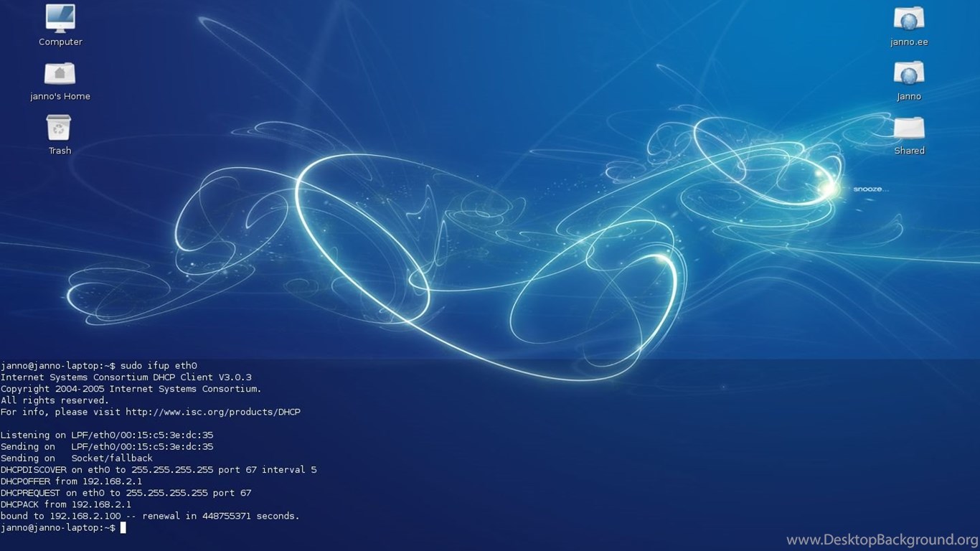Click the "Shared" label text
The width and height of the screenshot is (980, 551).
[909, 151]
